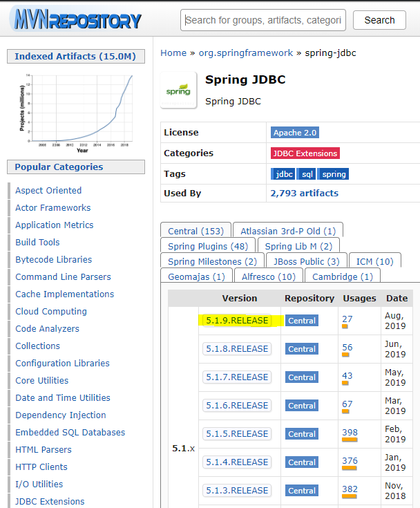Click the sql tag

tap(306, 174)
